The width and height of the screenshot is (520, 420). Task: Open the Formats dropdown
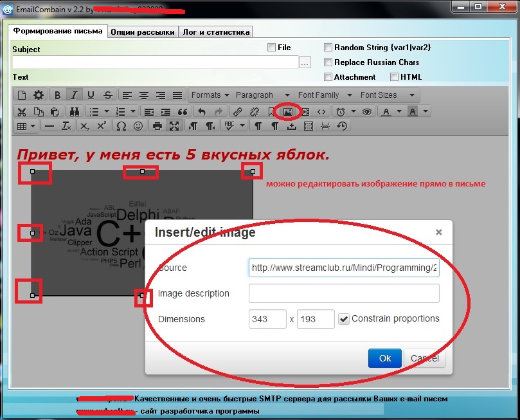pos(210,95)
